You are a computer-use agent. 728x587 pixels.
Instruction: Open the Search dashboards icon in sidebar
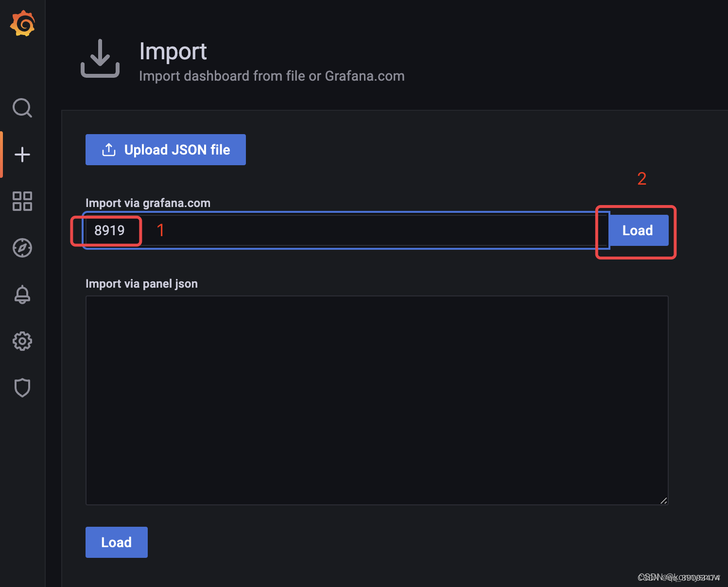click(x=22, y=108)
